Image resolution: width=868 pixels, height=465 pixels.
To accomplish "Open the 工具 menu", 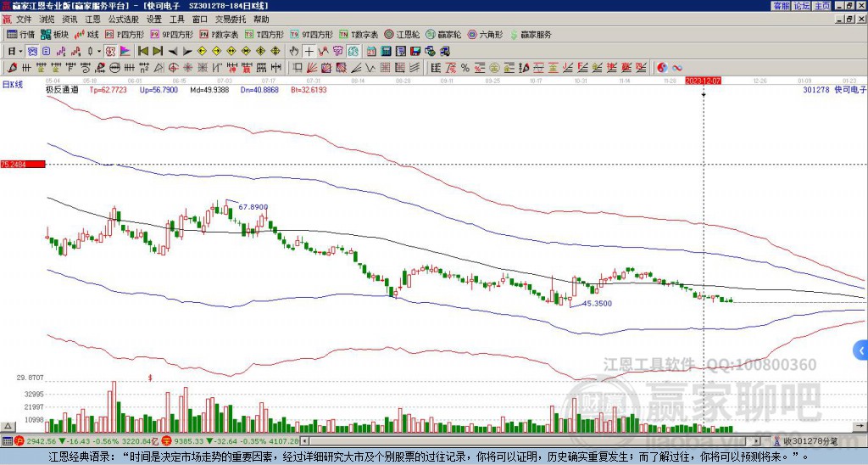I will tap(176, 20).
